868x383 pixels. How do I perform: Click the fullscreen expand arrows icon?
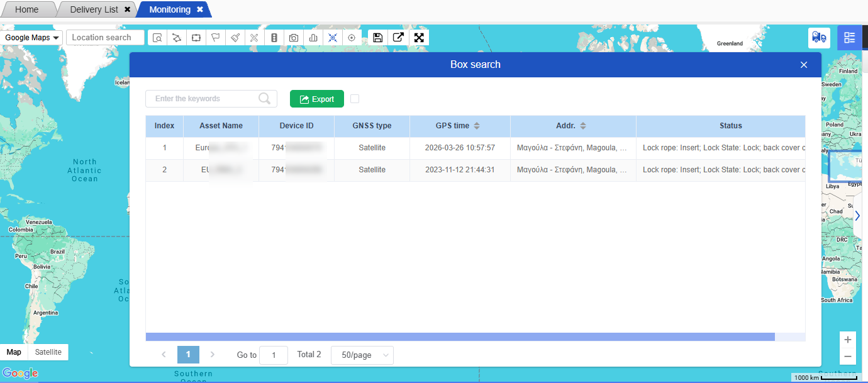tap(419, 38)
